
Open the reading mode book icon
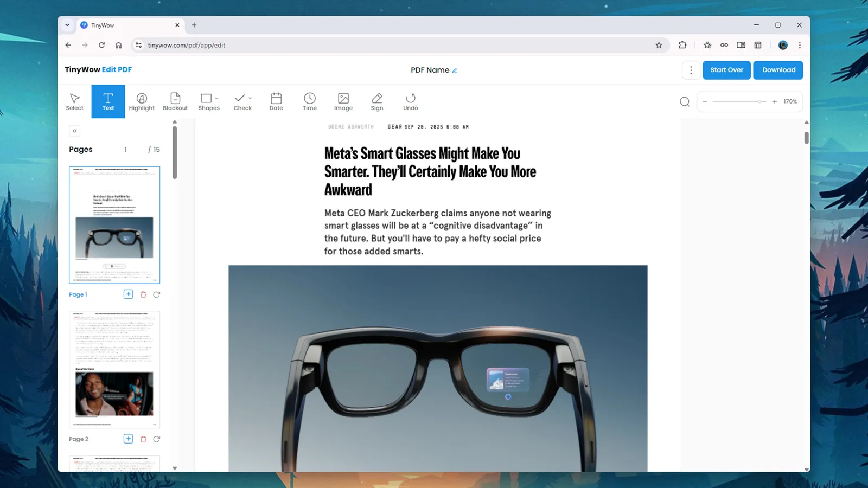(741, 45)
